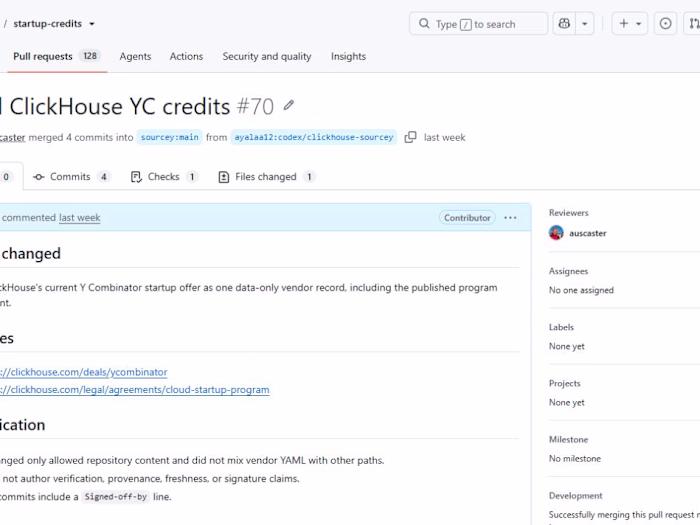Click the Development sidebar heading
This screenshot has height=525, width=700.
(575, 496)
